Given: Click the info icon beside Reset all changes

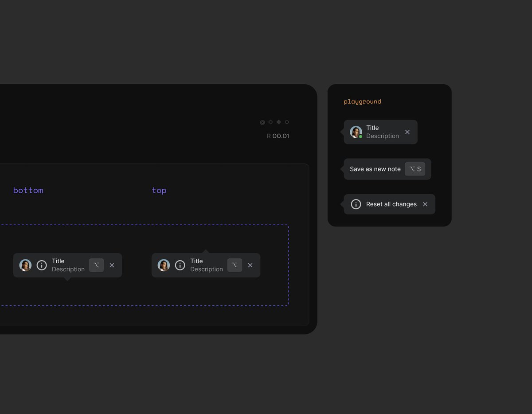Looking at the screenshot, I should click(356, 204).
